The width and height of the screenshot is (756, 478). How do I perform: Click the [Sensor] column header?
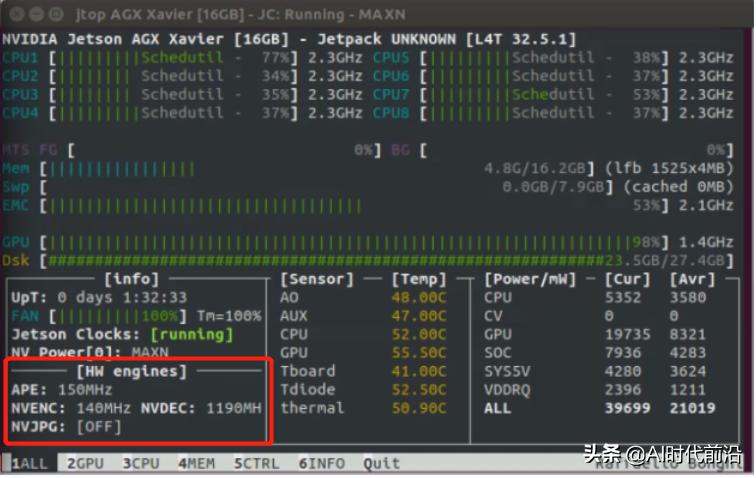[317, 279]
